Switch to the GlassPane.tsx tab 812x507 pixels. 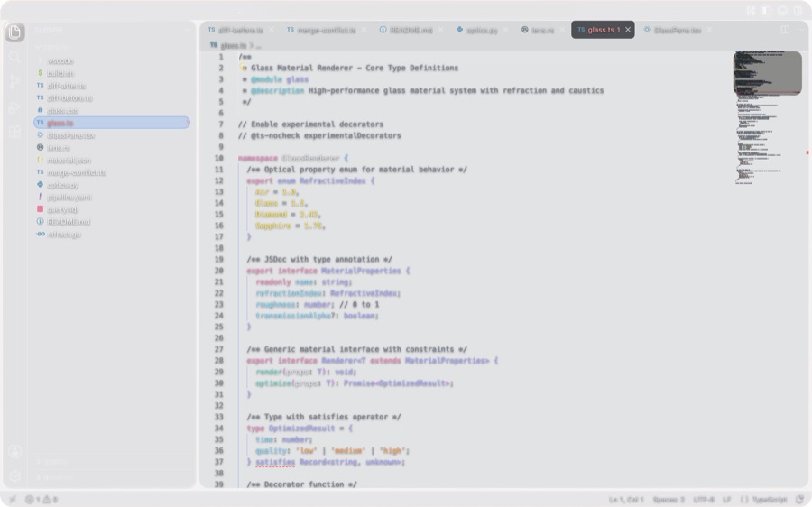[677, 30]
